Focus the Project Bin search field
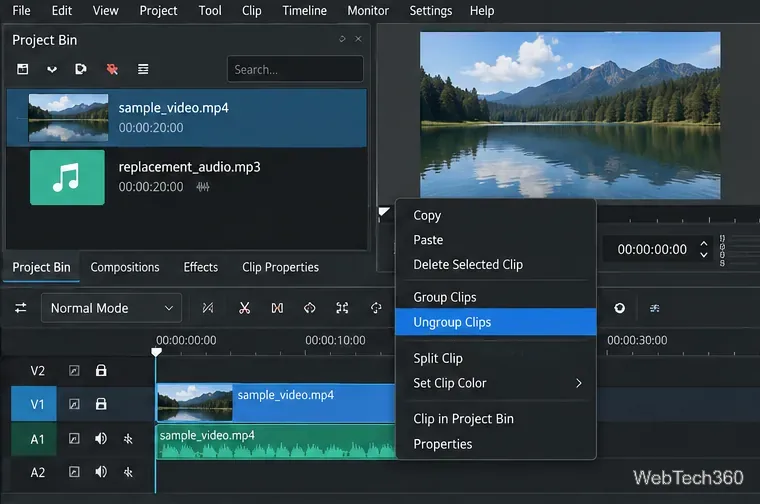760x504 pixels. point(295,69)
